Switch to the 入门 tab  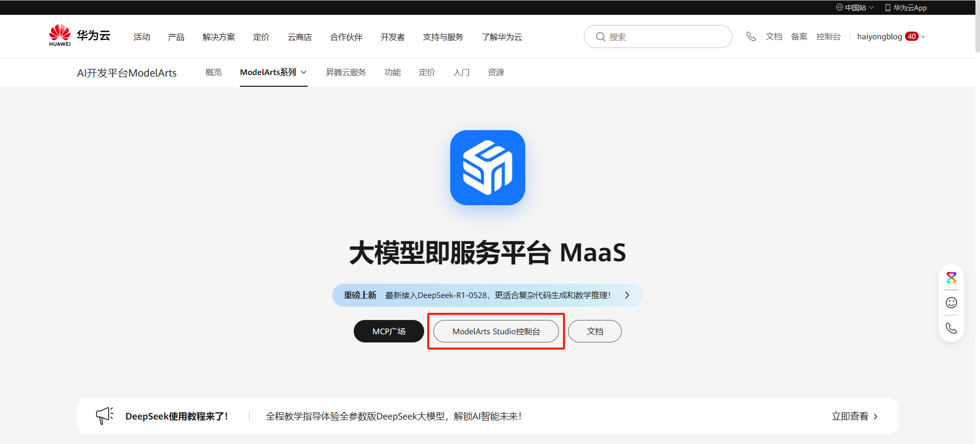click(461, 72)
